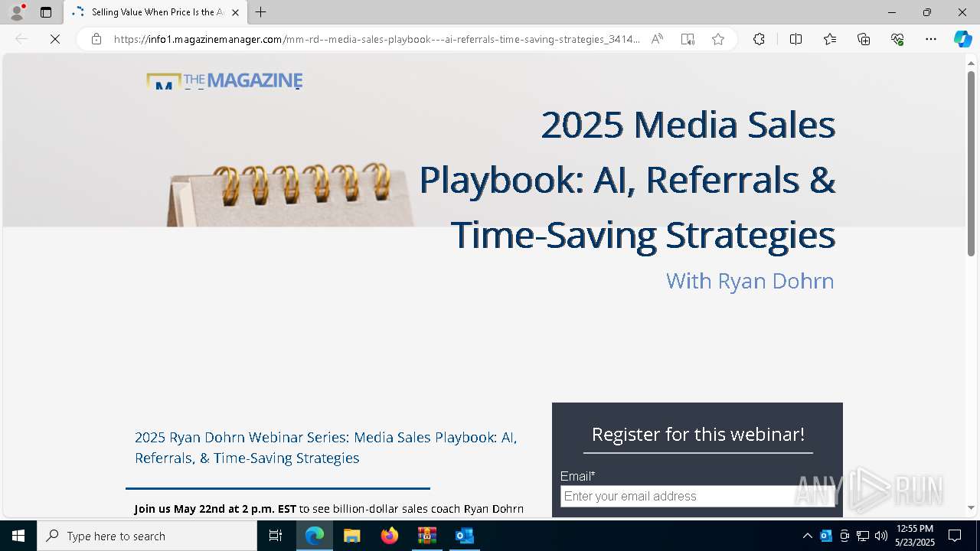
Task: Open the Windows Start menu
Action: 18,536
